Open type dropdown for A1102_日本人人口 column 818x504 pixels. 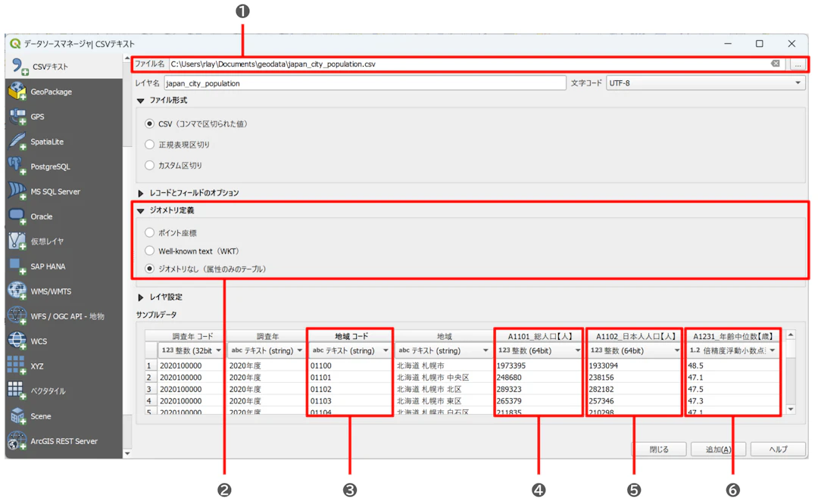pyautogui.click(x=635, y=350)
